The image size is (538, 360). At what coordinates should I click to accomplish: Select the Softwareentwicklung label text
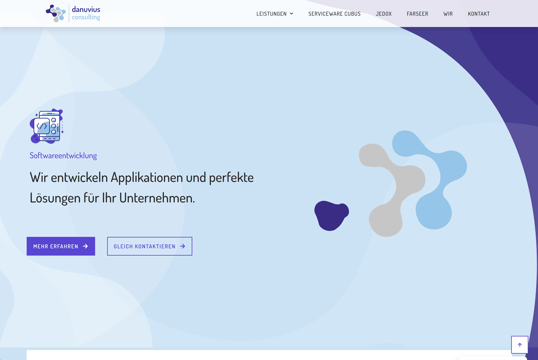click(x=63, y=155)
